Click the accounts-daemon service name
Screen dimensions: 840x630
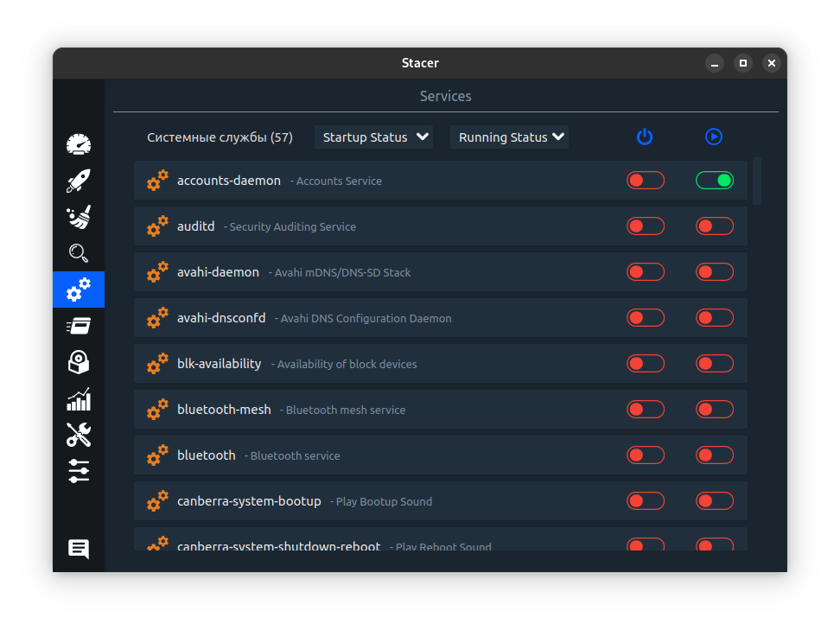pos(229,181)
